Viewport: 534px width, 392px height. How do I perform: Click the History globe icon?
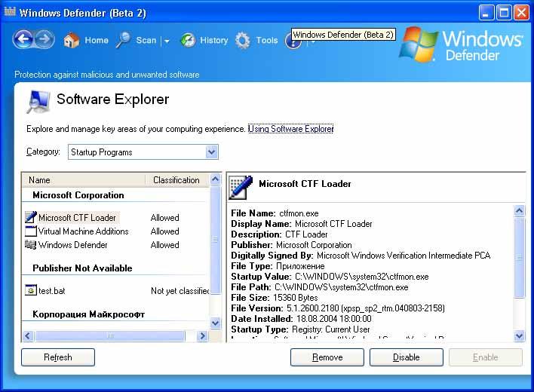point(188,40)
